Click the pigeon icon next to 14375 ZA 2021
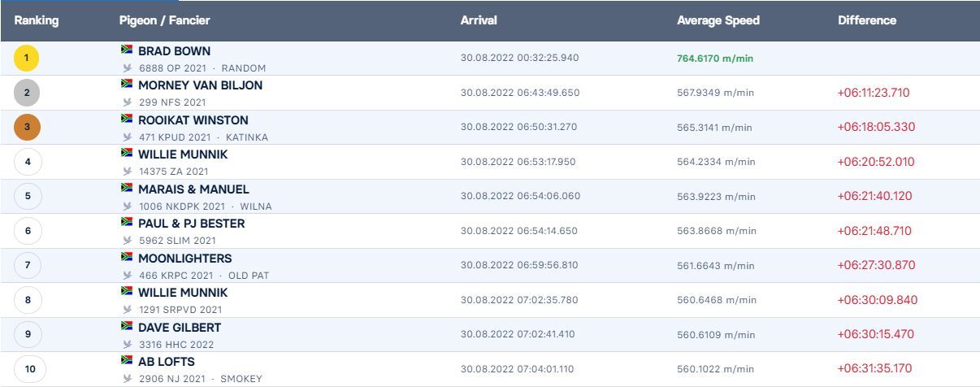 (127, 172)
